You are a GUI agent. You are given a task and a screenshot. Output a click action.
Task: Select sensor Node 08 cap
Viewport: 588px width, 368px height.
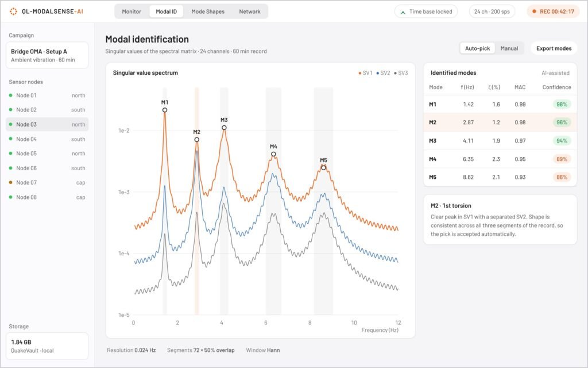pos(47,197)
